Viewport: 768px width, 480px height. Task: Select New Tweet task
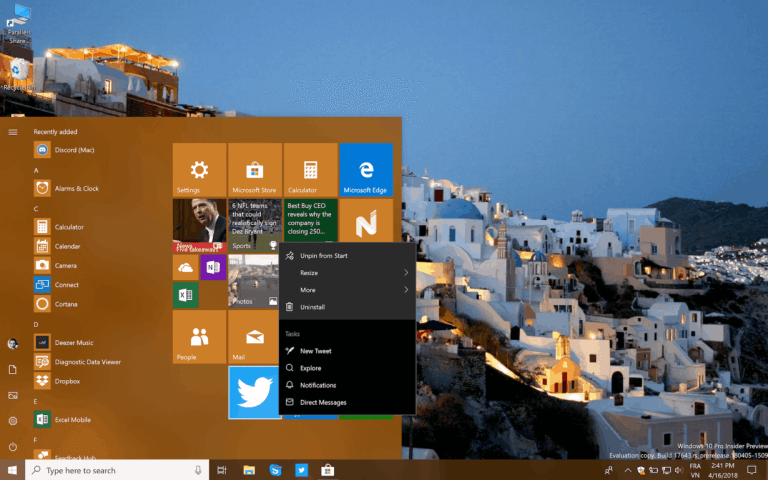coord(347,351)
